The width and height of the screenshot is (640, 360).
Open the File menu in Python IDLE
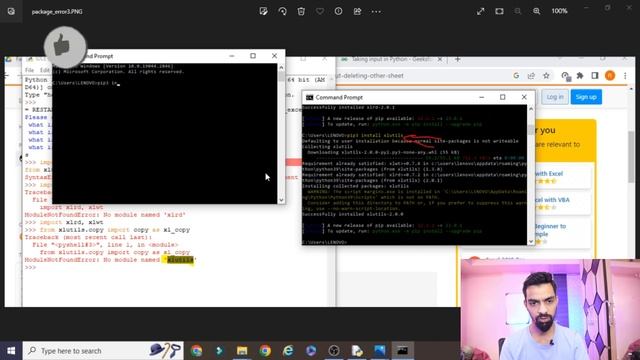click(x=29, y=70)
